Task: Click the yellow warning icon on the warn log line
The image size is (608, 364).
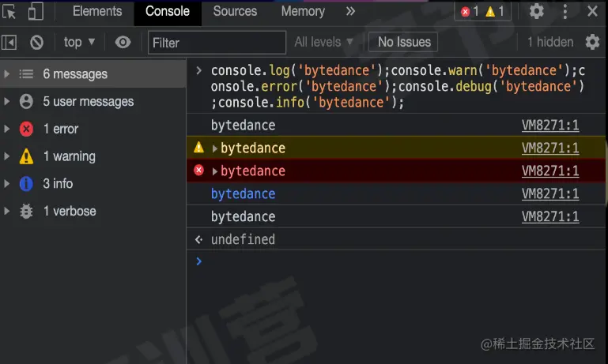Action: coord(199,147)
